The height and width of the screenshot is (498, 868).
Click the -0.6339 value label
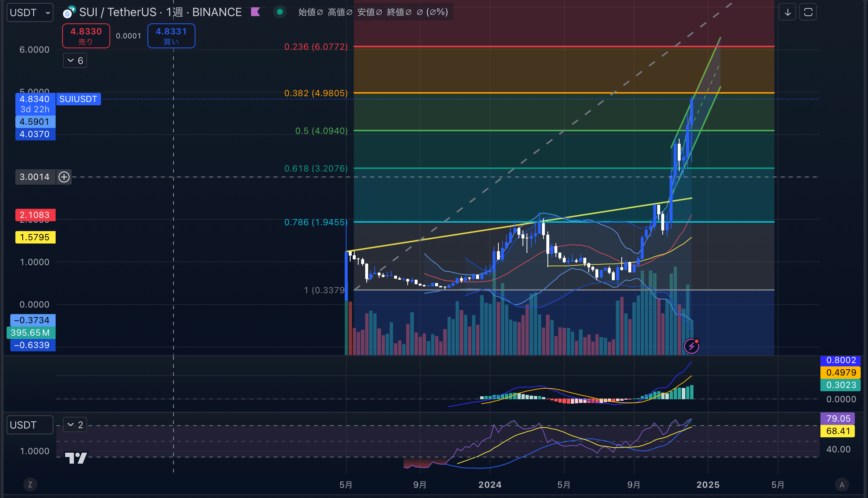(32, 345)
